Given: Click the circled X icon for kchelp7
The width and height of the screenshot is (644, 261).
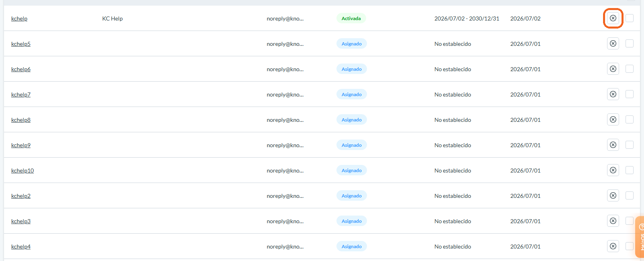Looking at the screenshot, I should (613, 94).
